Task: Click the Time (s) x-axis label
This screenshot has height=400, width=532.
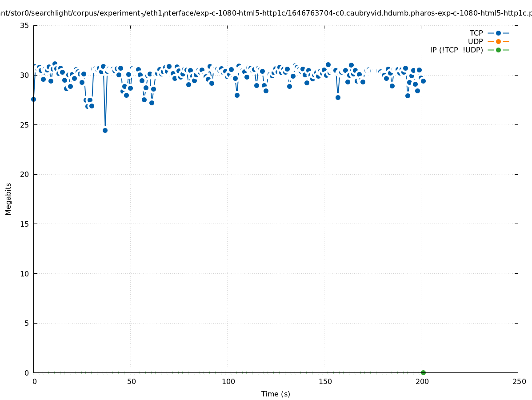Action: [x=276, y=394]
